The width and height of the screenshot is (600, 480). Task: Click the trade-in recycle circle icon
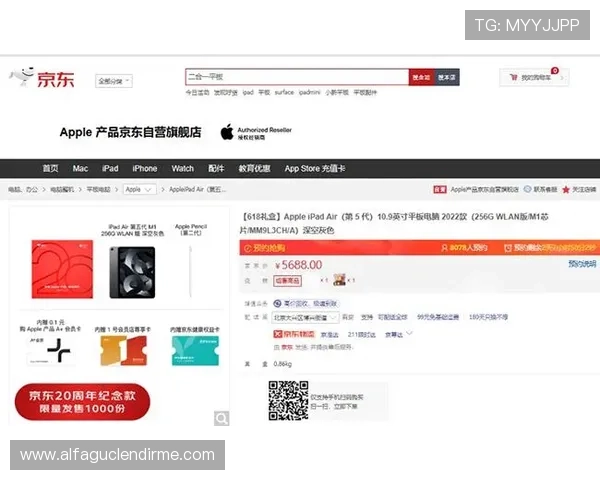277,304
